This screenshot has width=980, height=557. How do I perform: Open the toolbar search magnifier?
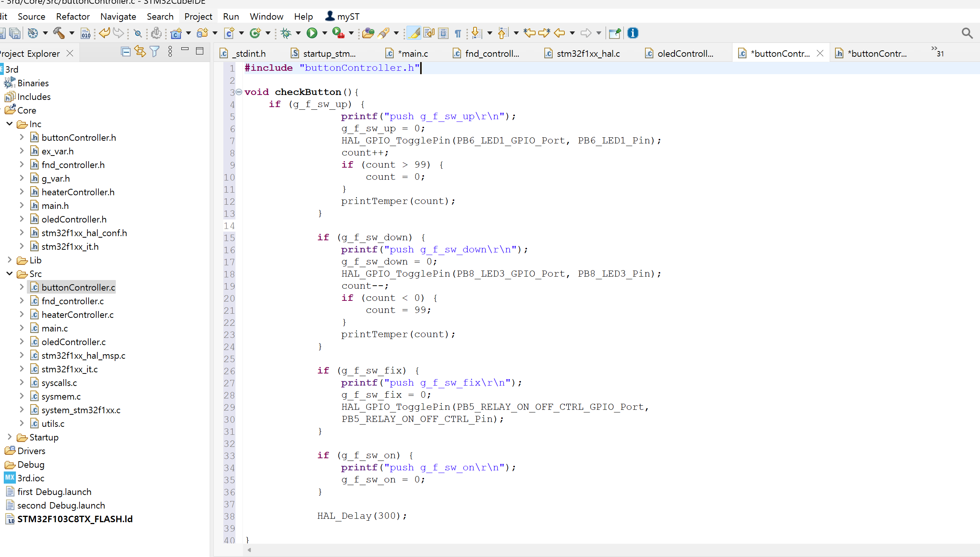click(967, 33)
